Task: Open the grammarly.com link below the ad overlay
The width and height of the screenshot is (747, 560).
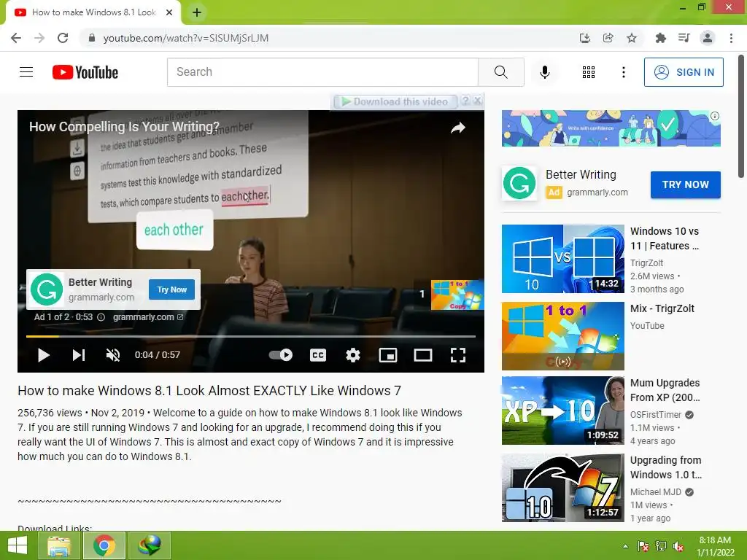Action: coord(148,317)
